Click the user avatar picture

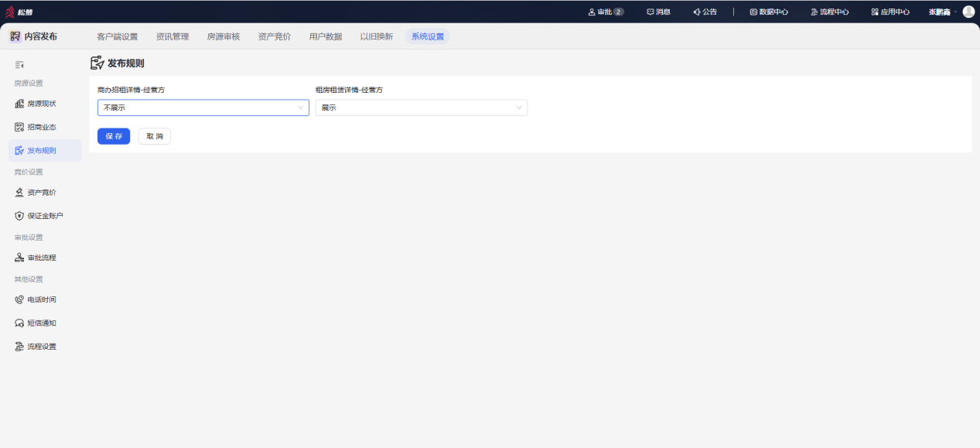tap(968, 12)
